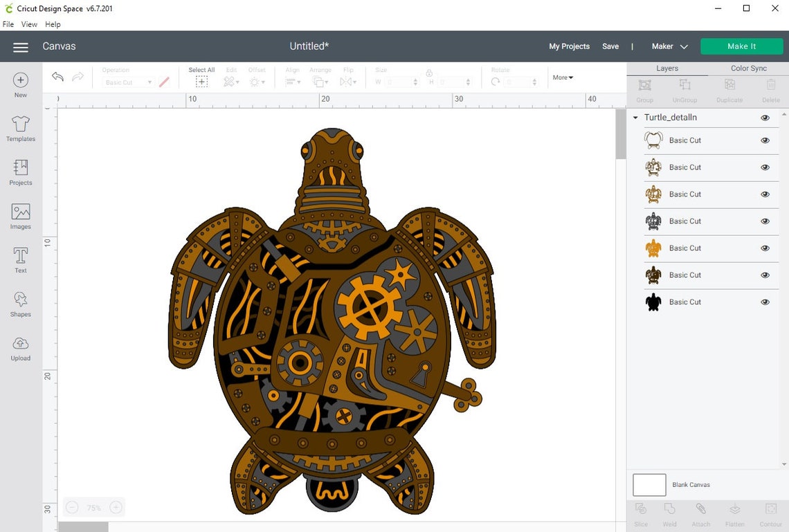Image resolution: width=789 pixels, height=532 pixels.
Task: Click the UnGroup icon in Layers
Action: (x=685, y=85)
